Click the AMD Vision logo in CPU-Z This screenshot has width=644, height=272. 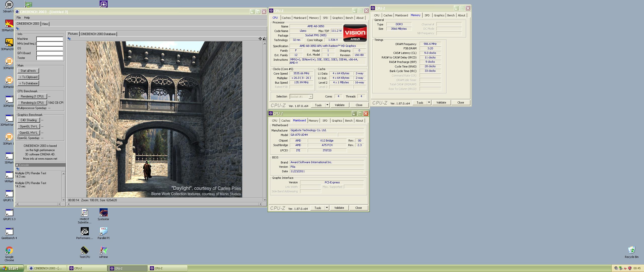(355, 33)
